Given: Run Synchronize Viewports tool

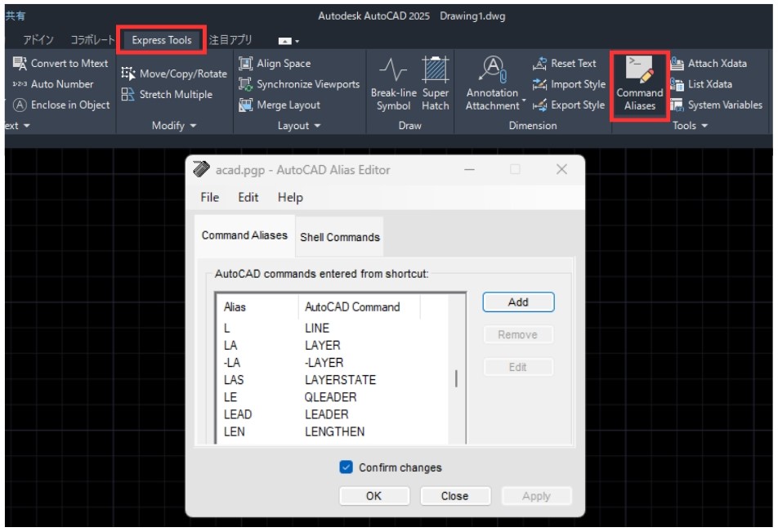Looking at the screenshot, I should click(x=299, y=84).
